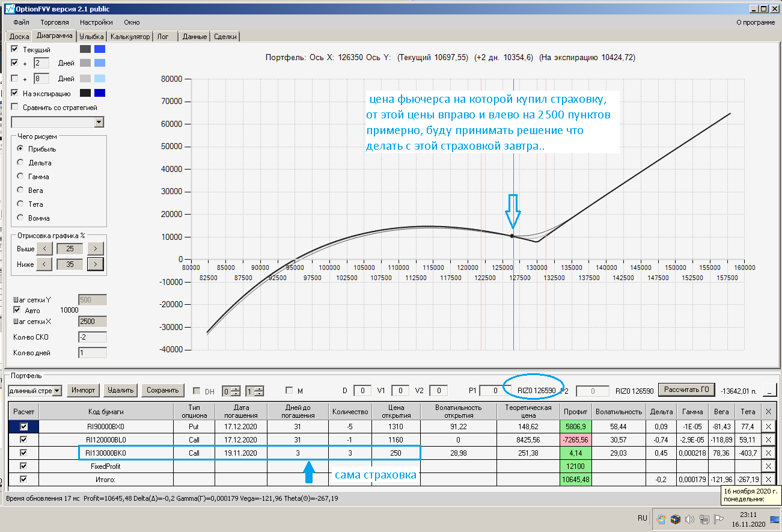Toggle the '+2 Дней' curve checkbox
Screen dimensions: 782x532
[x=15, y=63]
